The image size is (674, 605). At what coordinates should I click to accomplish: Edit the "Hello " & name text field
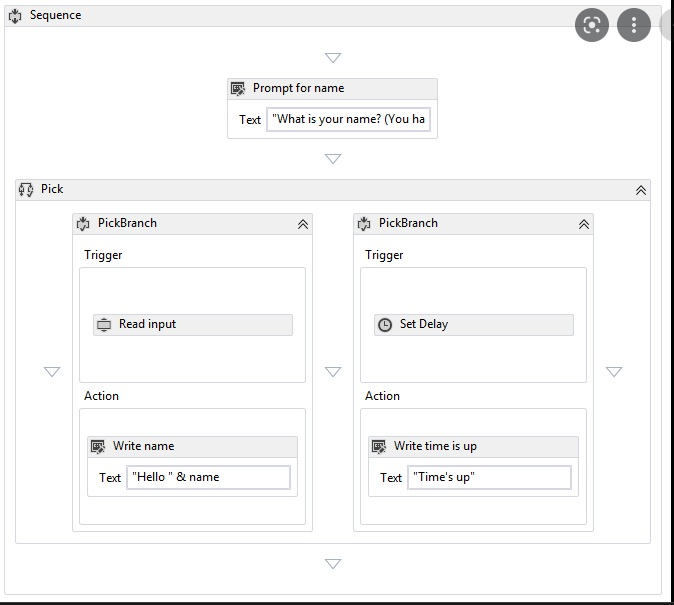208,477
